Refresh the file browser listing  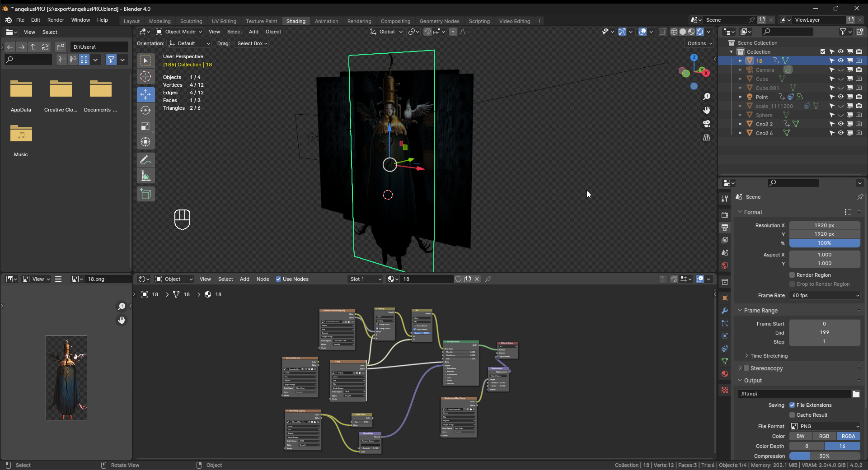(45, 47)
